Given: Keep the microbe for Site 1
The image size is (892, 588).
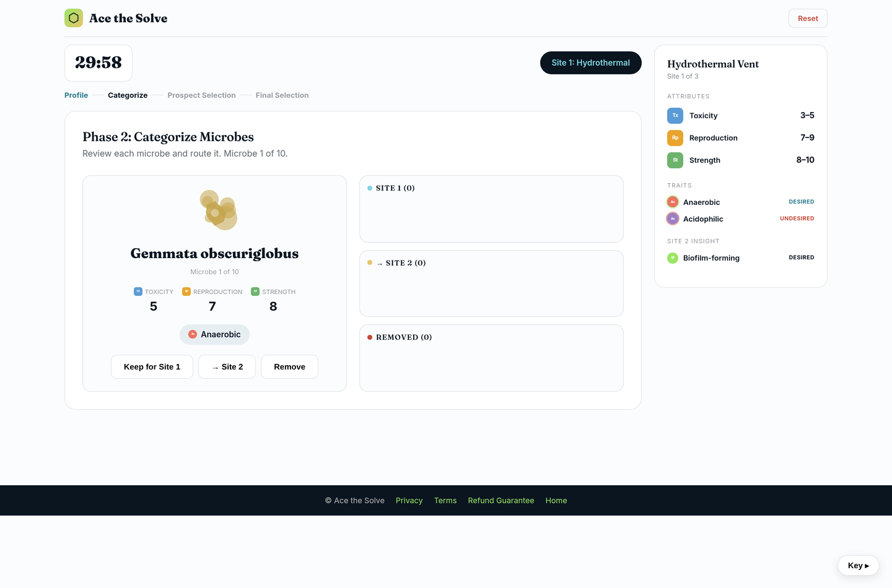Looking at the screenshot, I should 152,366.
